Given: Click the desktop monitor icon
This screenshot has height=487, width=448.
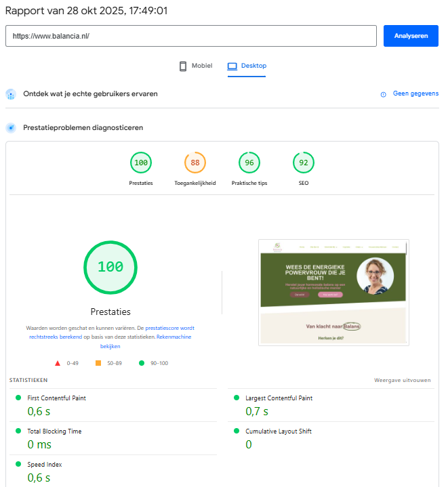Looking at the screenshot, I should [232, 66].
